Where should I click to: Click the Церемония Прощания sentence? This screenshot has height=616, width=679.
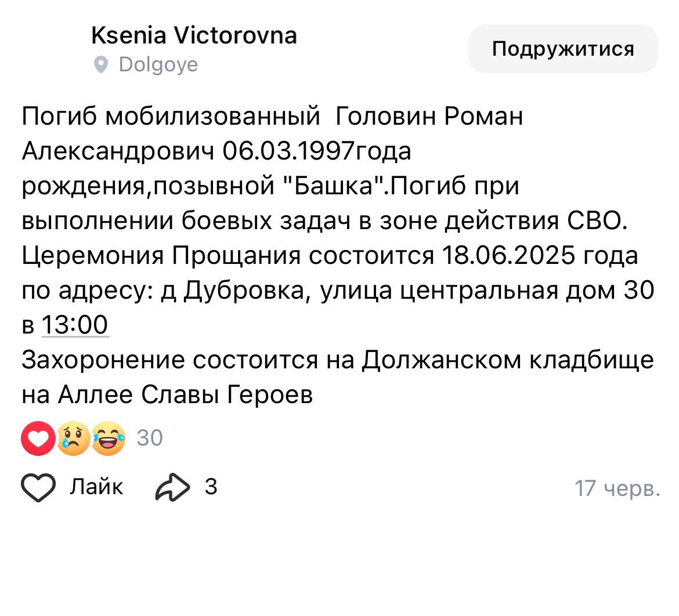pyautogui.click(x=330, y=255)
